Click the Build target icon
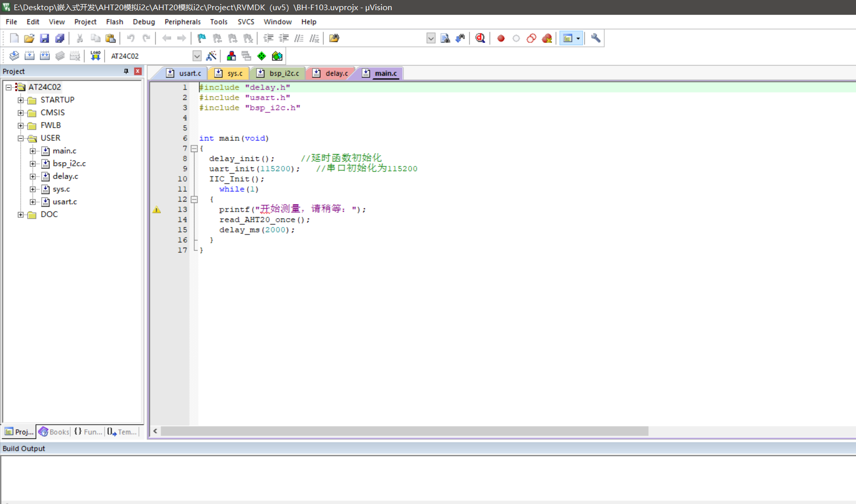Viewport: 856px width, 504px height. (29, 56)
